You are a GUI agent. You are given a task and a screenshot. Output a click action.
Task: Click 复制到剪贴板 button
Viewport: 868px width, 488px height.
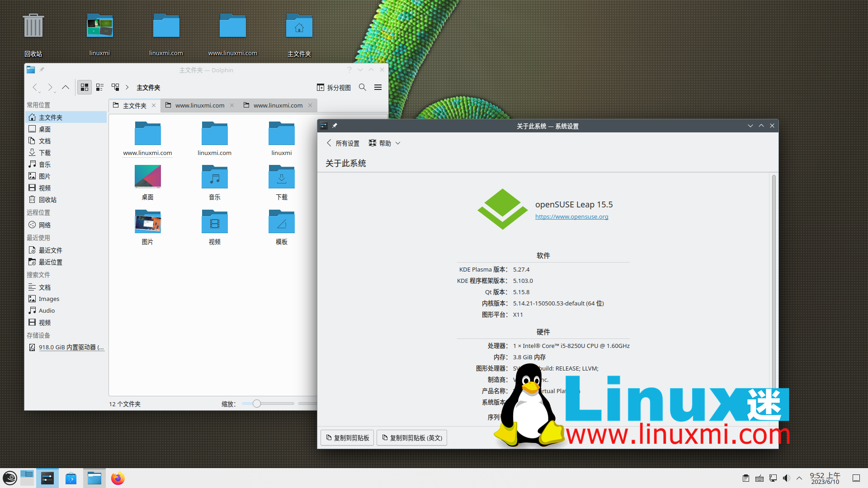(x=347, y=438)
